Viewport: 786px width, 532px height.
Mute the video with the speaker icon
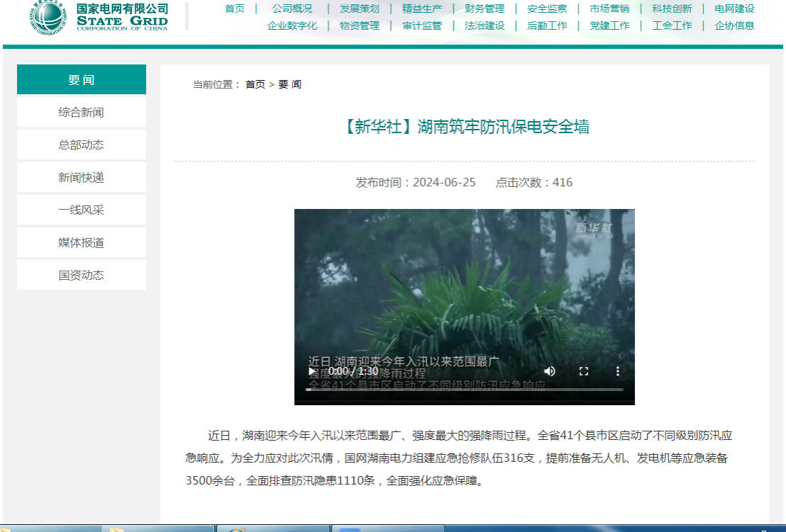click(549, 371)
